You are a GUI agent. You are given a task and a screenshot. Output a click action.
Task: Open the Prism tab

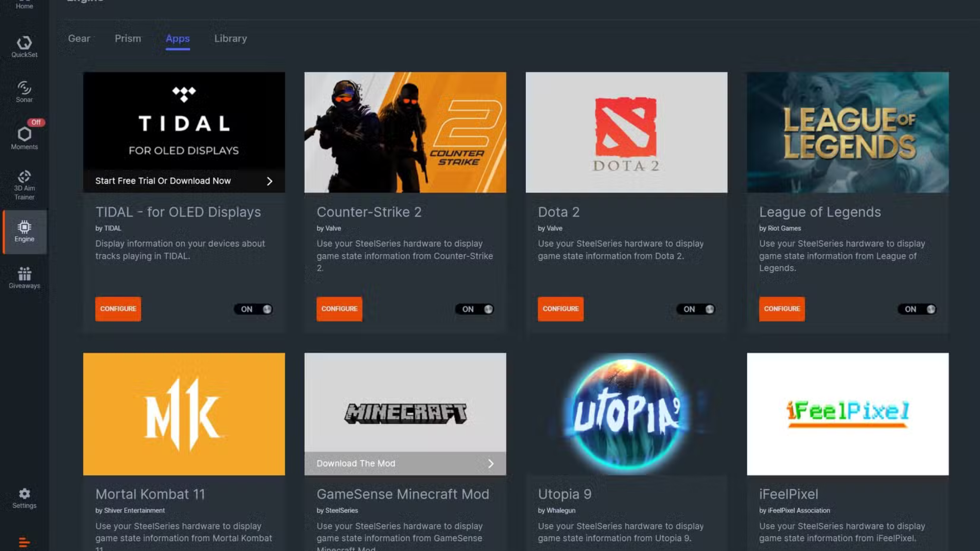click(128, 39)
